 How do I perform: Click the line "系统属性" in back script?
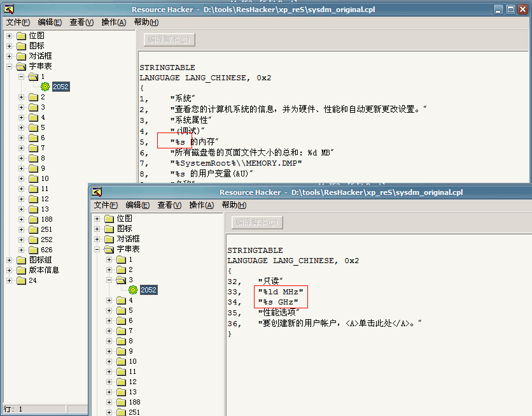(x=191, y=120)
